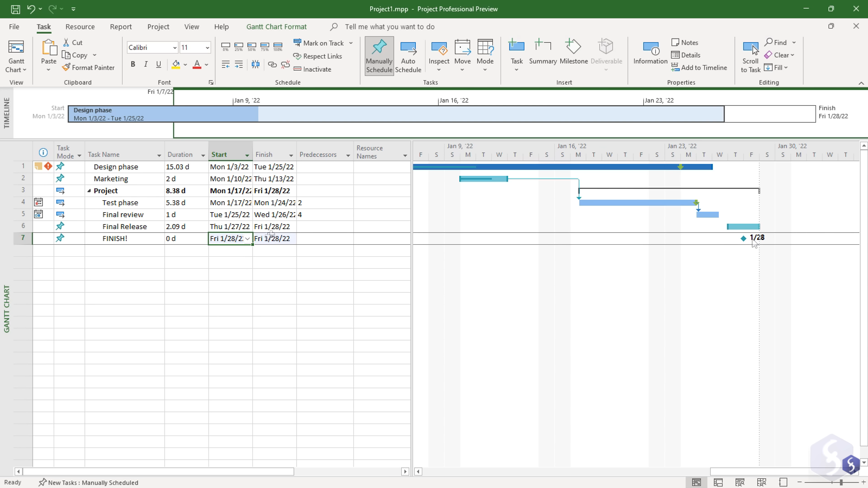Click Respect Links

click(318, 56)
